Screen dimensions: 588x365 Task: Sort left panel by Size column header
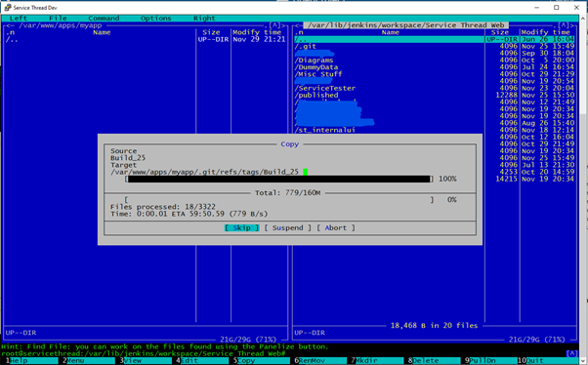(x=211, y=32)
